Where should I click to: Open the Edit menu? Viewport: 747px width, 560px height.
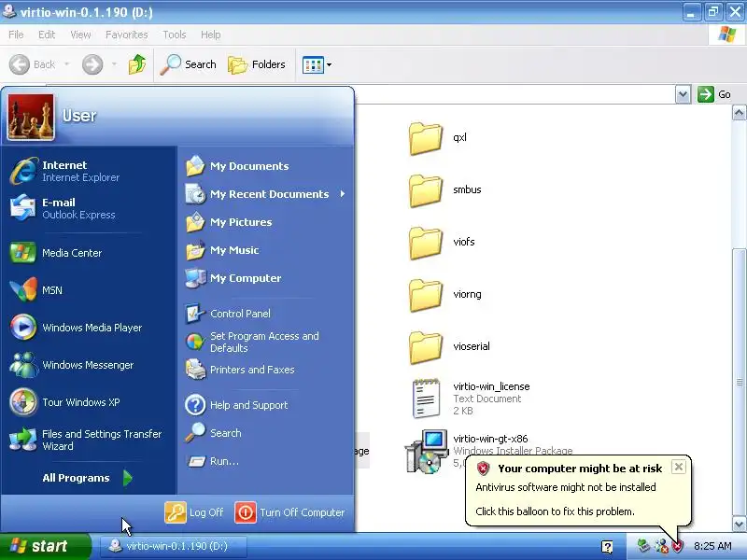click(x=47, y=35)
